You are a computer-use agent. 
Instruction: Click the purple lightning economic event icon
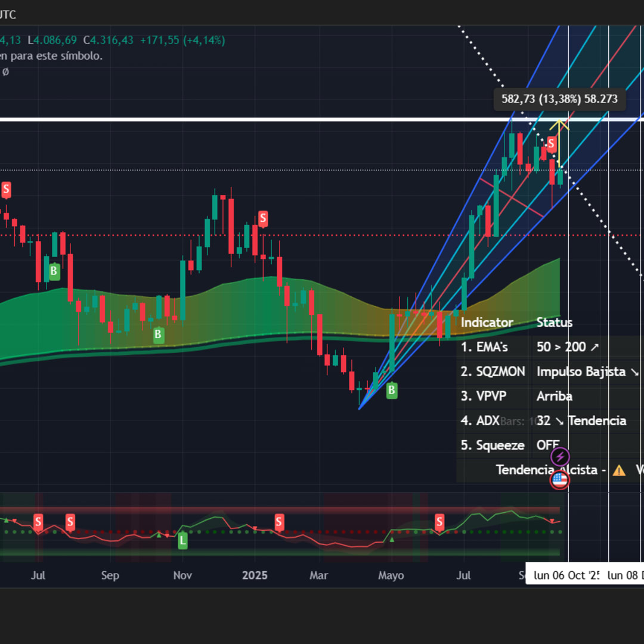[x=559, y=456]
